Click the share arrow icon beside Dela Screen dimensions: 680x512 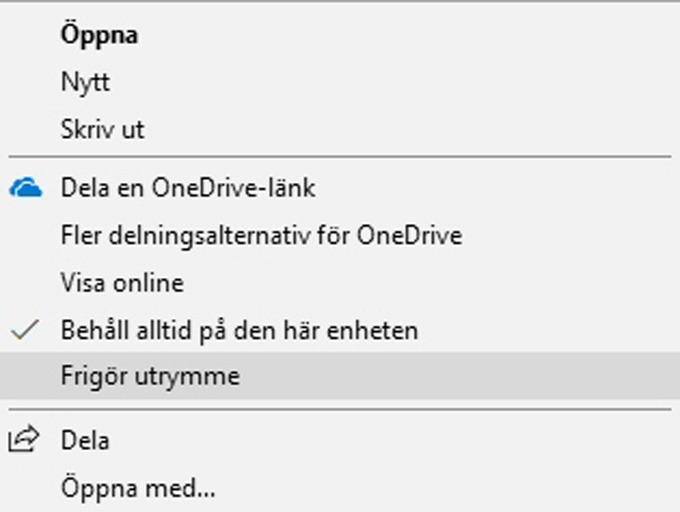(24, 439)
